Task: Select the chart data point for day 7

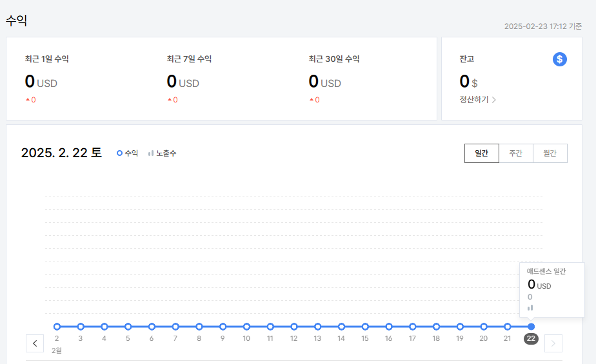Action: (175, 327)
